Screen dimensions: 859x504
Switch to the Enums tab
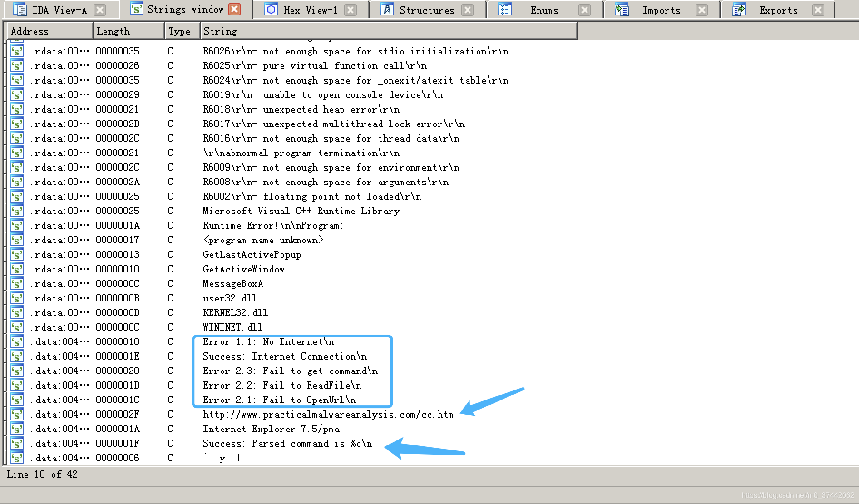pos(544,10)
